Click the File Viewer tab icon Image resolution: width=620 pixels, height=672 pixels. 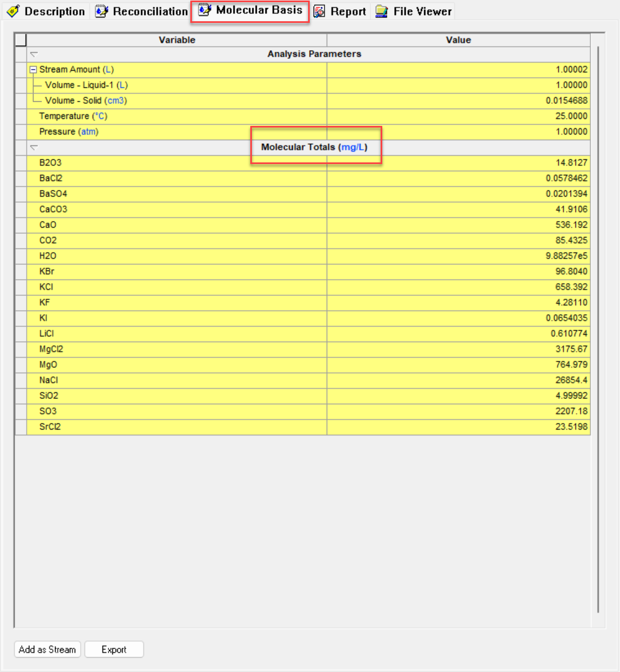382,11
